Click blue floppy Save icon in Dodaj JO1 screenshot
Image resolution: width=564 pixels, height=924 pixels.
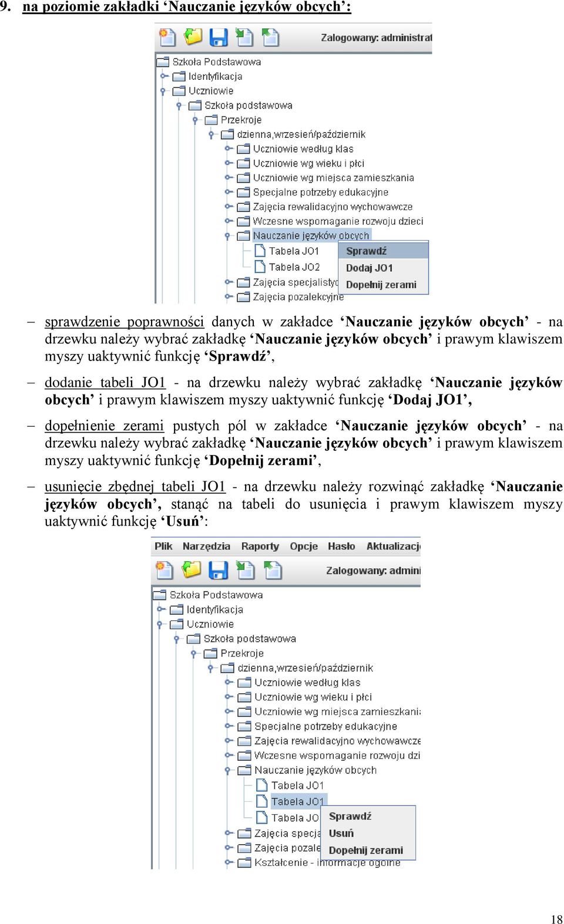pos(219,38)
